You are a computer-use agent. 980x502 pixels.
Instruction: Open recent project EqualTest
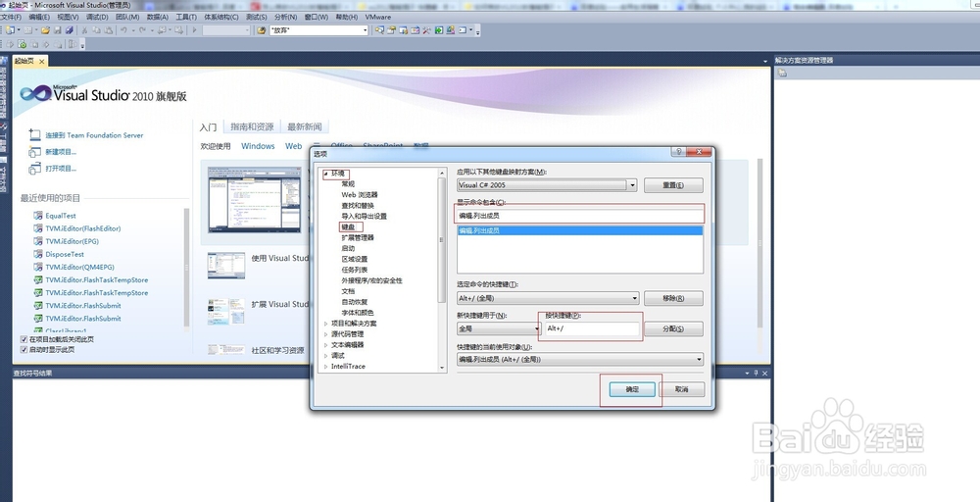pos(61,216)
